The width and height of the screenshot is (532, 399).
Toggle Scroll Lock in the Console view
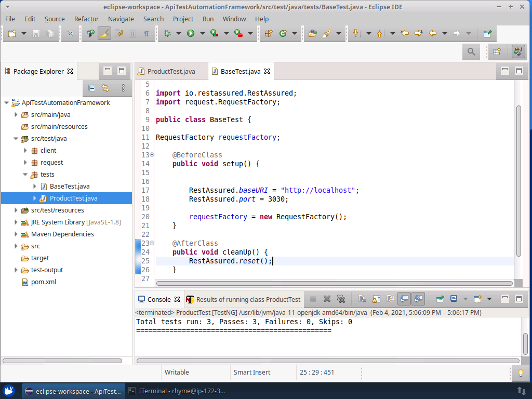coord(375,299)
